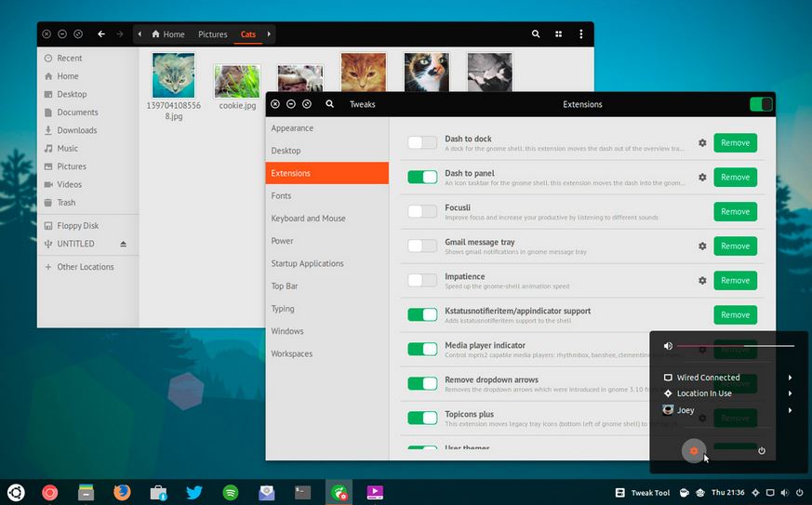Click the Home breadcrumb in Files path bar
This screenshot has width=812, height=505.
pyautogui.click(x=168, y=34)
